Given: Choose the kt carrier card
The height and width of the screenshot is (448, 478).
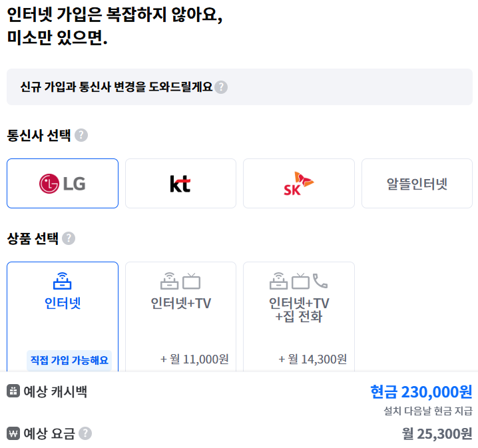Looking at the screenshot, I should pyautogui.click(x=180, y=183).
